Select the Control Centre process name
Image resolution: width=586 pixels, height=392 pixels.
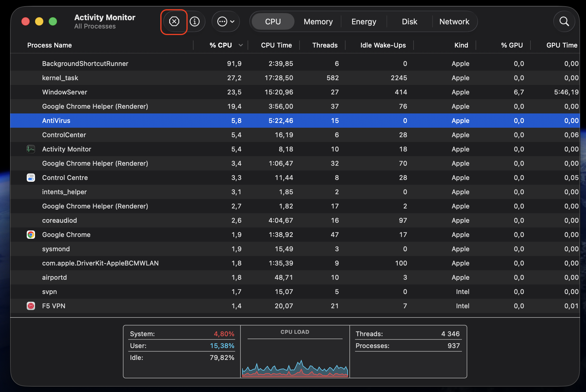click(65, 178)
